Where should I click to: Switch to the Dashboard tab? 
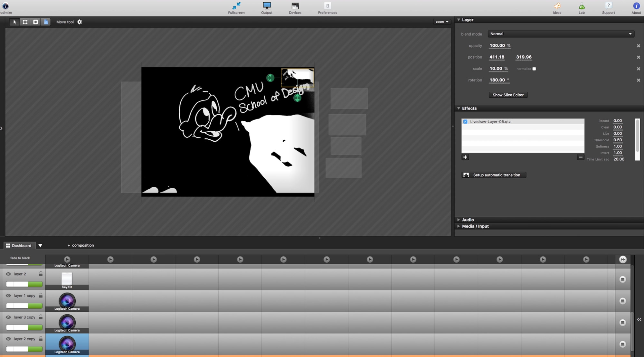(x=19, y=246)
